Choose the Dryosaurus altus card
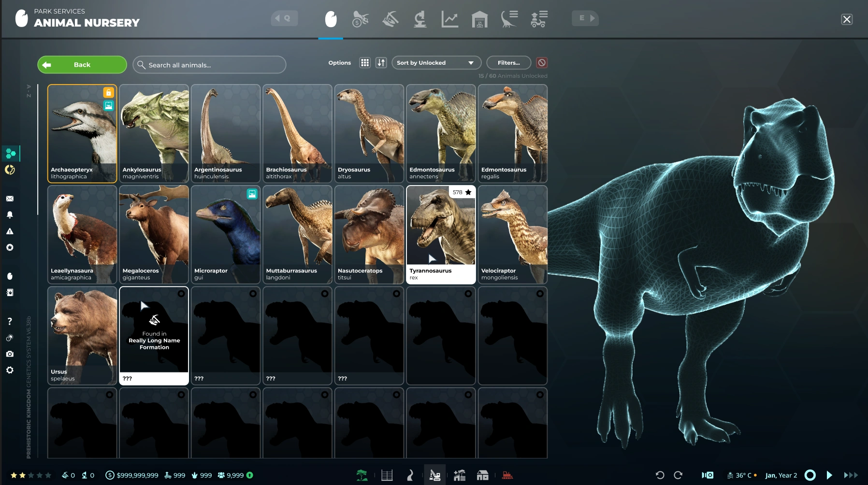868x485 pixels. (369, 134)
